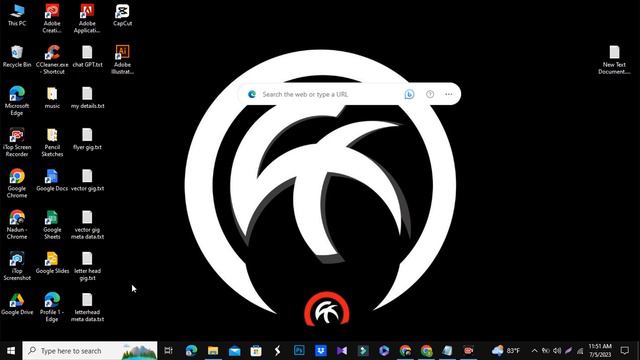Select the New Text Document file
The image size is (640, 360).
(x=614, y=60)
